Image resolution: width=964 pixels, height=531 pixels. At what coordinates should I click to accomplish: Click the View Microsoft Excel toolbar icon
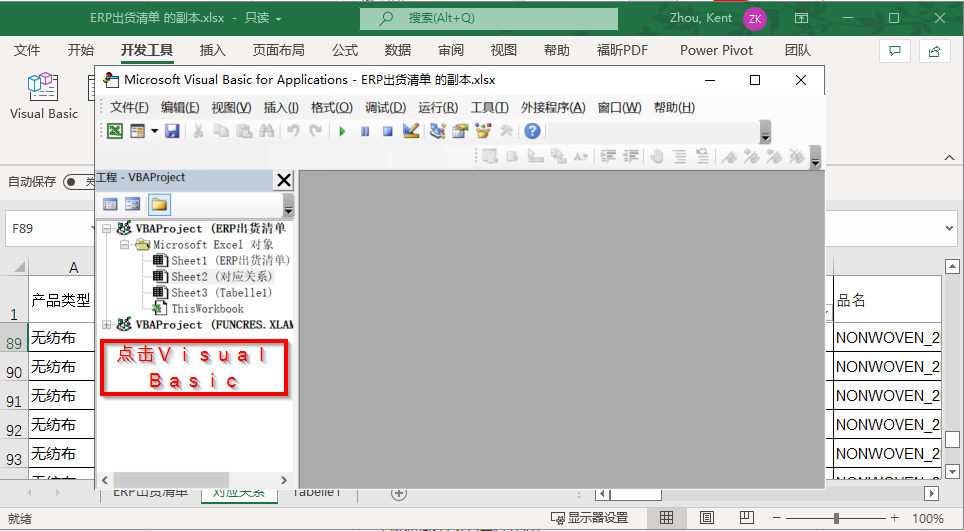[115, 131]
